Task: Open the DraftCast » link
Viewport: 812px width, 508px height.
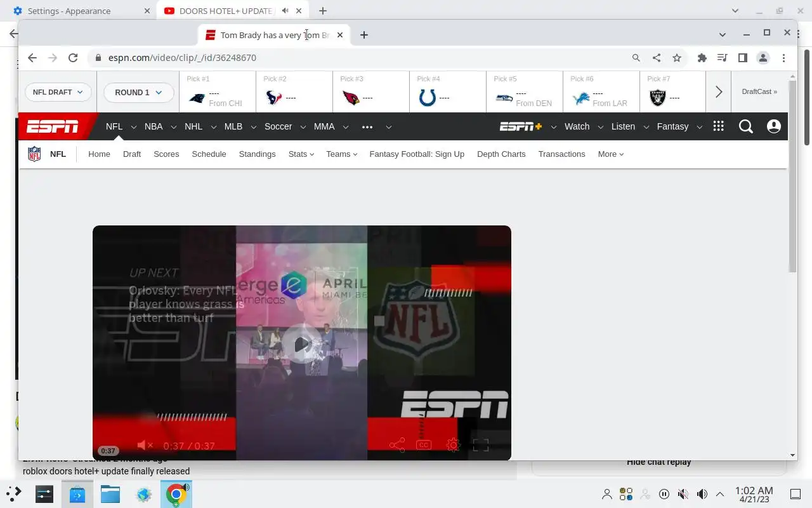Action: coord(759,91)
